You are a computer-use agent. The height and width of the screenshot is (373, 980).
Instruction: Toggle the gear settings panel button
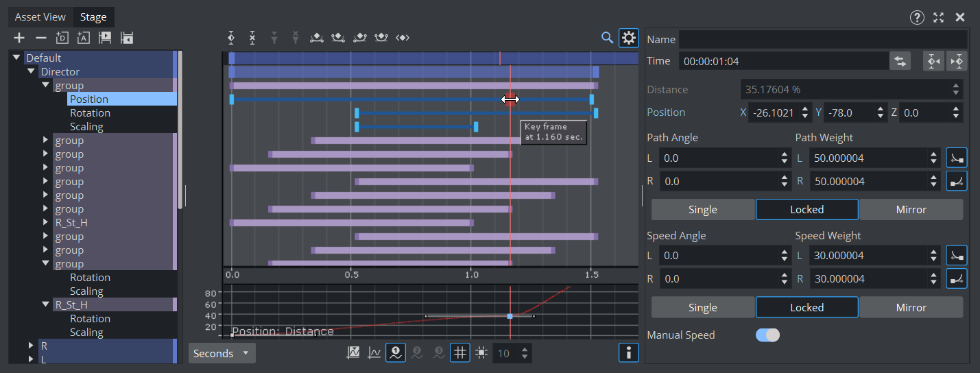click(628, 38)
